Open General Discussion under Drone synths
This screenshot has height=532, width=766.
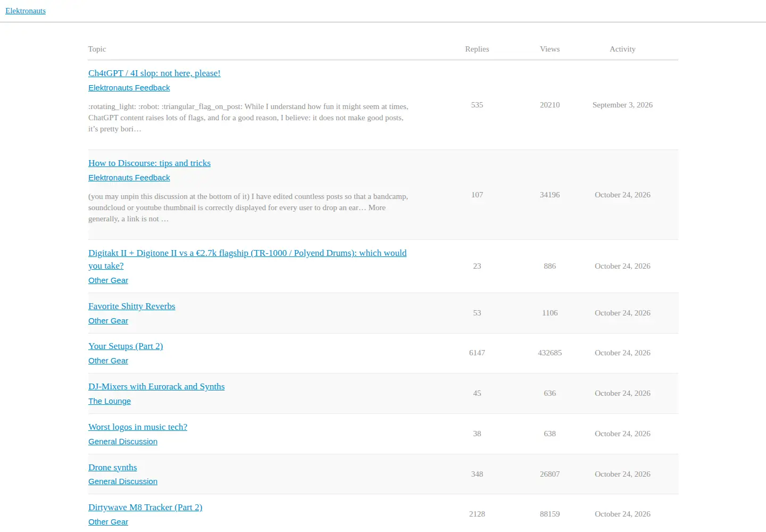(123, 481)
